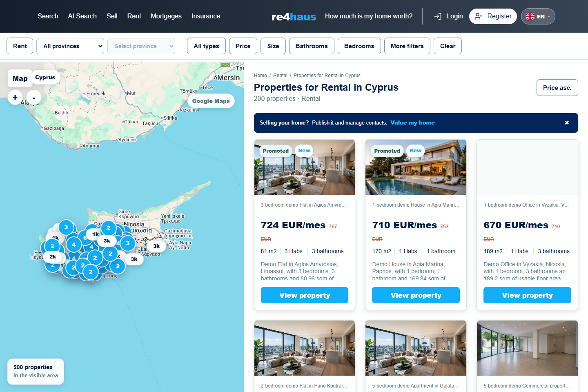Open photo of 5-bedroom Galata apartment

(x=416, y=348)
